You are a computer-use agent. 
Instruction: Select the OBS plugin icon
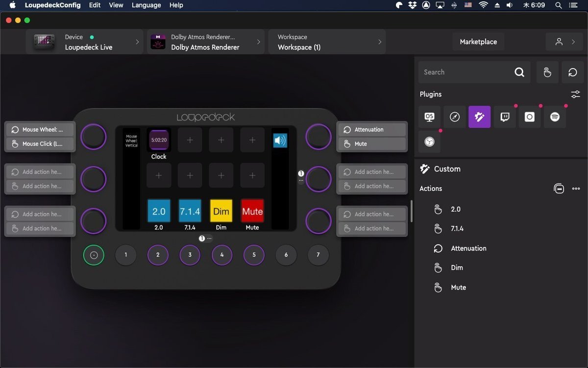[429, 142]
